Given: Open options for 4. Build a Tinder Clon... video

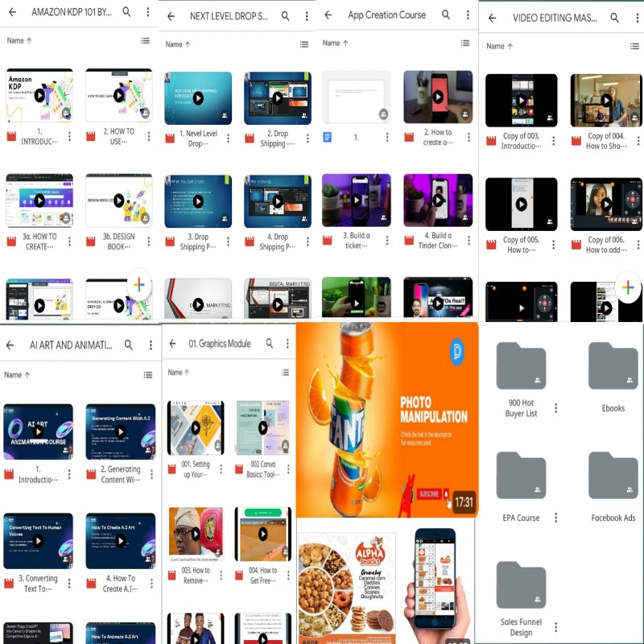Looking at the screenshot, I should [469, 240].
